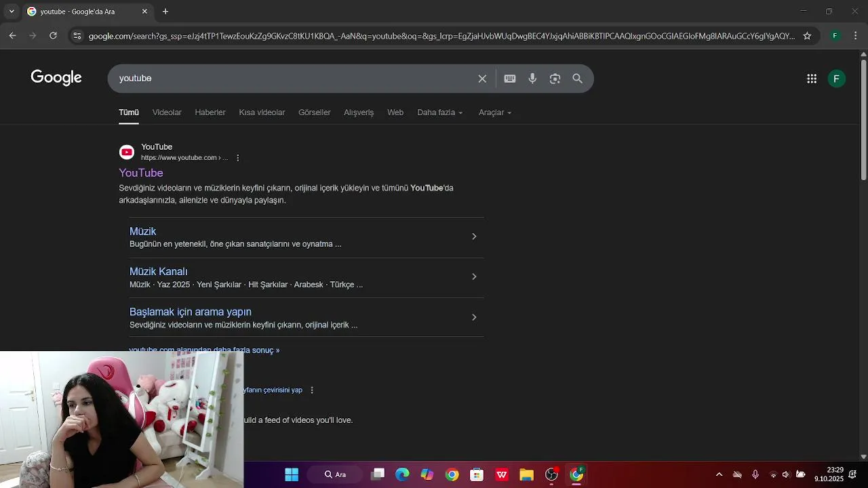Expand the Müzik row chevron arrow

point(474,237)
